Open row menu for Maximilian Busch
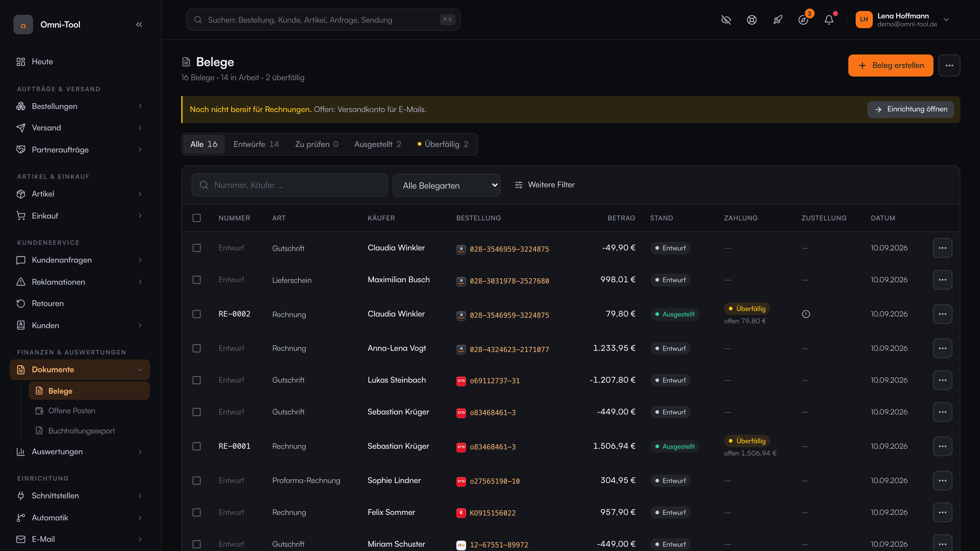Image resolution: width=980 pixels, height=551 pixels. [x=942, y=280]
